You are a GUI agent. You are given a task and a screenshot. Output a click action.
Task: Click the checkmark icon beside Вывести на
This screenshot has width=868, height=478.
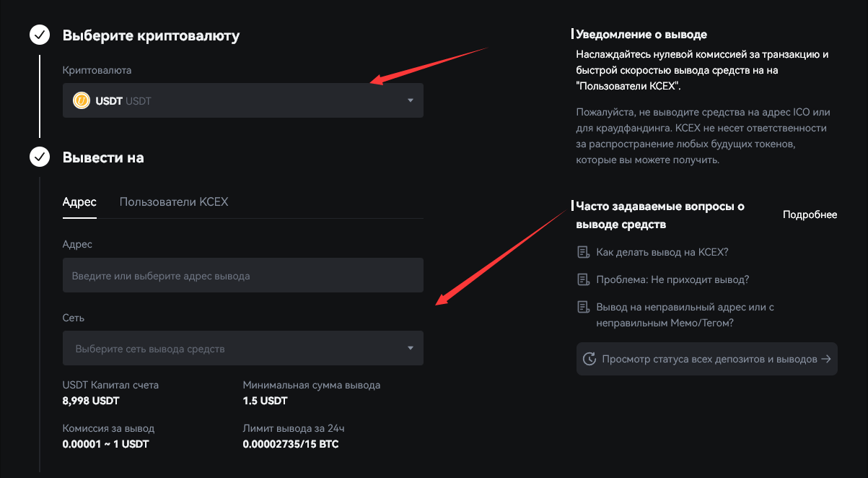40,157
